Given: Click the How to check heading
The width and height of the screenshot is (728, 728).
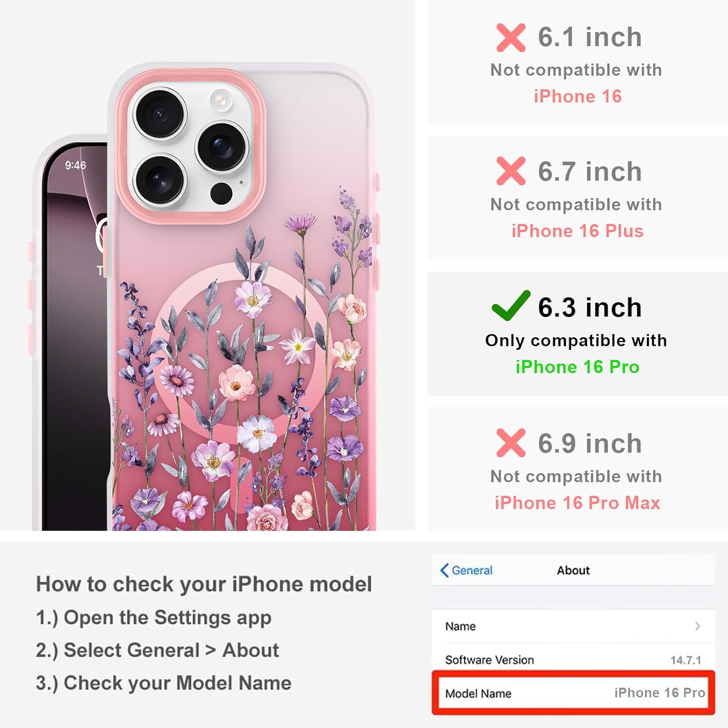Looking at the screenshot, I should pyautogui.click(x=204, y=584).
